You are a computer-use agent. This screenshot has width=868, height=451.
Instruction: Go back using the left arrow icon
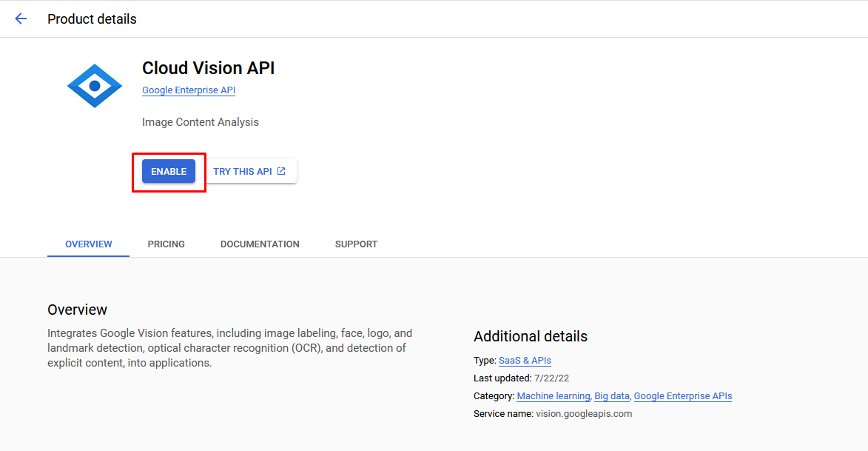point(21,19)
